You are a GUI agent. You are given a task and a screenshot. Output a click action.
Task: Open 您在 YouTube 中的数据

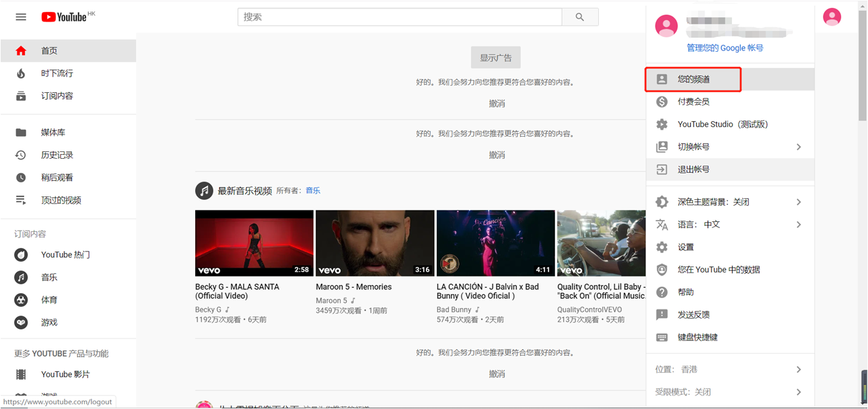point(730,270)
